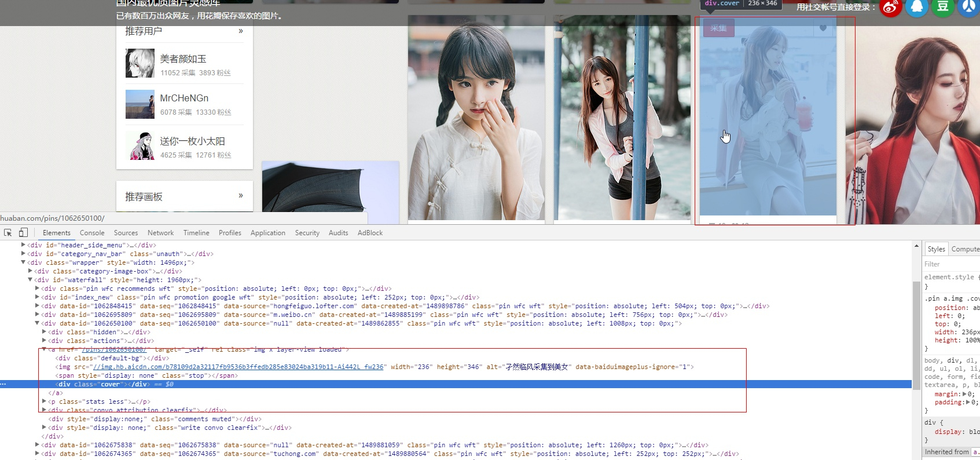The height and width of the screenshot is (460, 980).
Task: Log in with the QQ penguin icon
Action: coord(916,7)
